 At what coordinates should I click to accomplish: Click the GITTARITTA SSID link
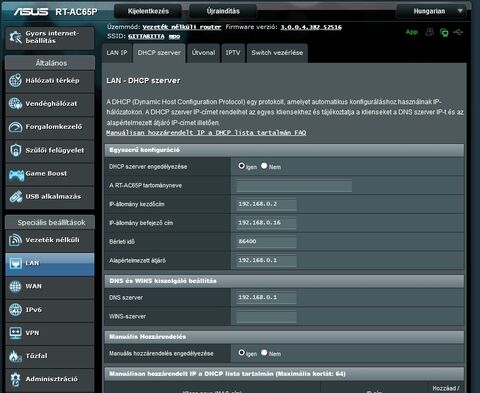tap(146, 36)
